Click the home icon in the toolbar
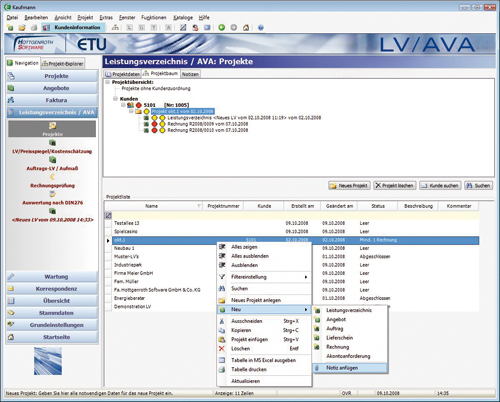This screenshot has width=500, height=402. [246, 28]
